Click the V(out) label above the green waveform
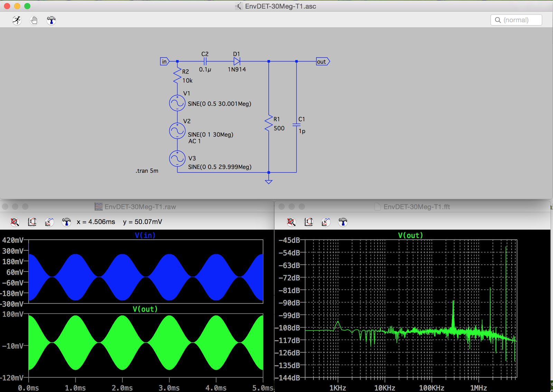 (x=145, y=309)
